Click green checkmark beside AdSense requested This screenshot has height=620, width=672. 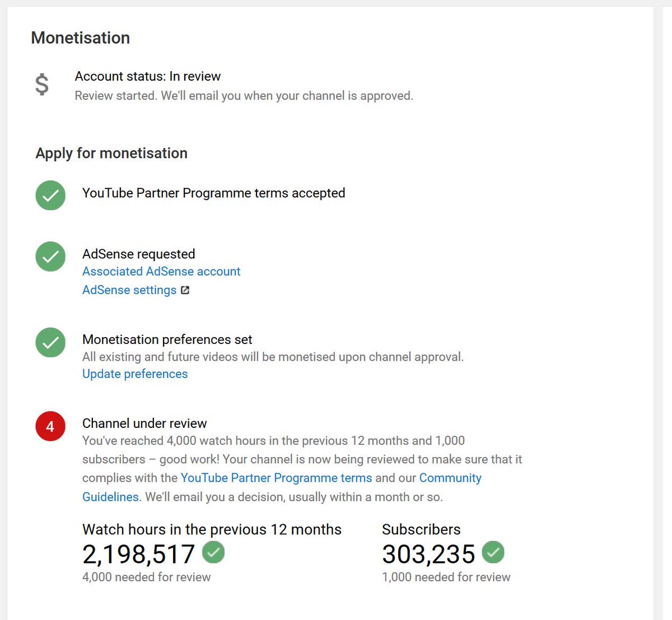pyautogui.click(x=50, y=257)
